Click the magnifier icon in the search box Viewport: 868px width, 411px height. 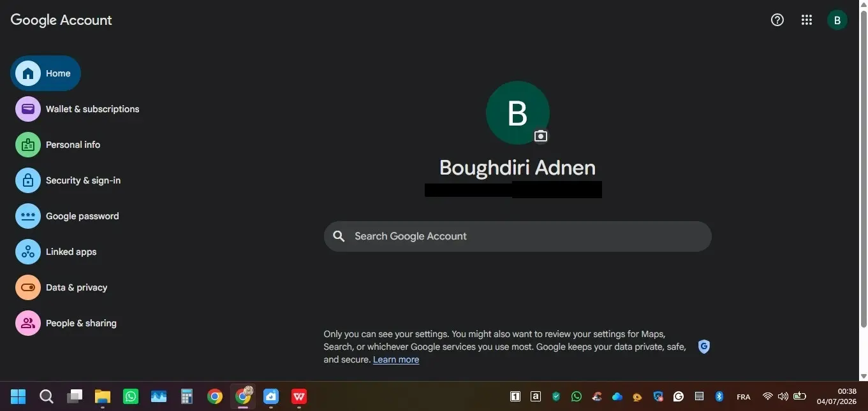339,236
